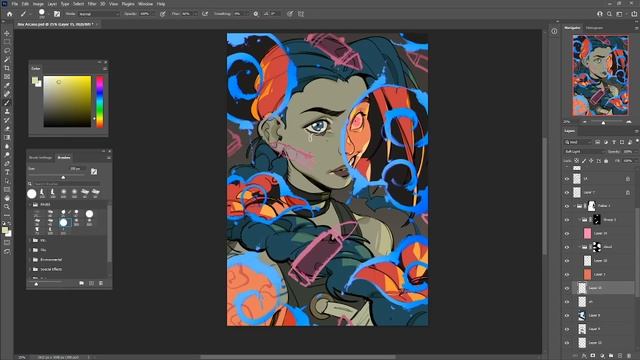The height and width of the screenshot is (360, 640).
Task: Select the Eyedropper tool
Action: coord(7,85)
